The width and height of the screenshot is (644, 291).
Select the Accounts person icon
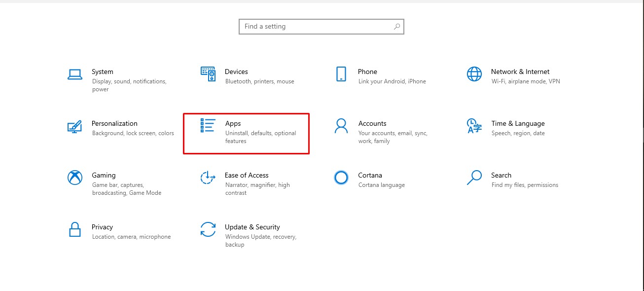[x=341, y=126]
